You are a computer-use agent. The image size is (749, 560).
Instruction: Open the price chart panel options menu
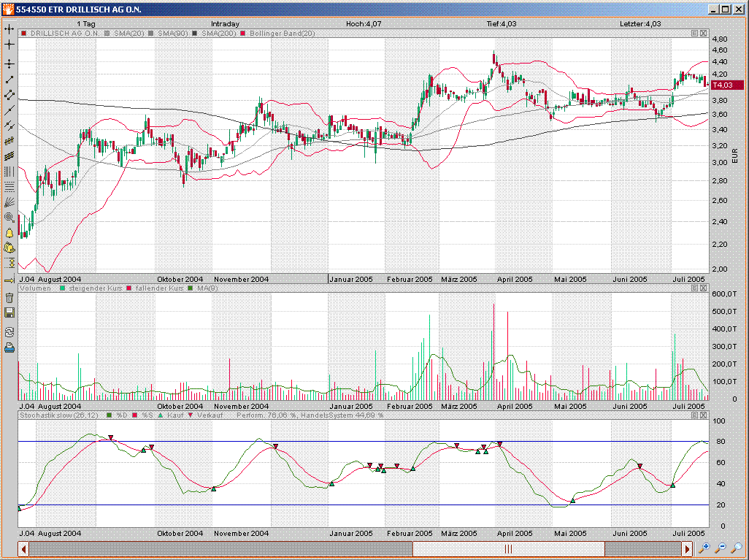click(694, 34)
